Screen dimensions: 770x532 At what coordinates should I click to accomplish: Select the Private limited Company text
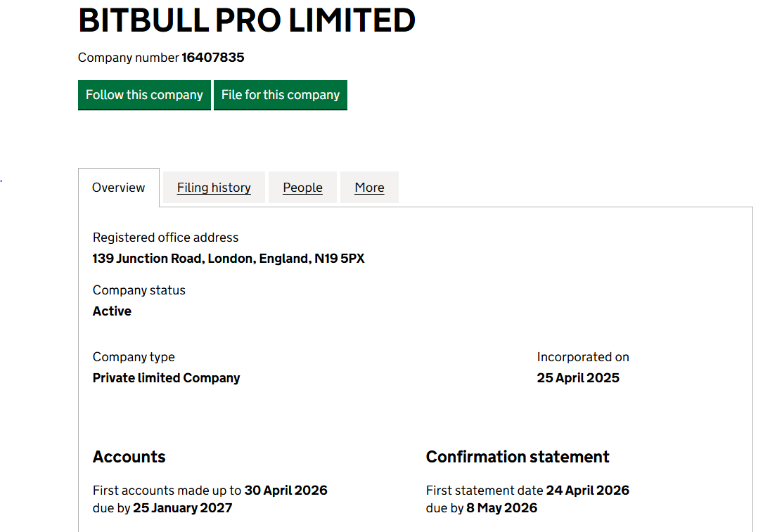click(x=166, y=378)
